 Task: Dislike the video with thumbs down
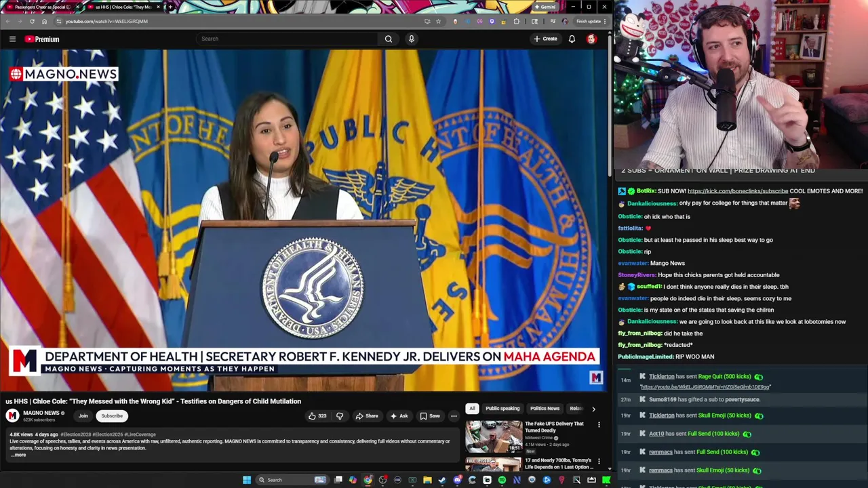tap(340, 415)
